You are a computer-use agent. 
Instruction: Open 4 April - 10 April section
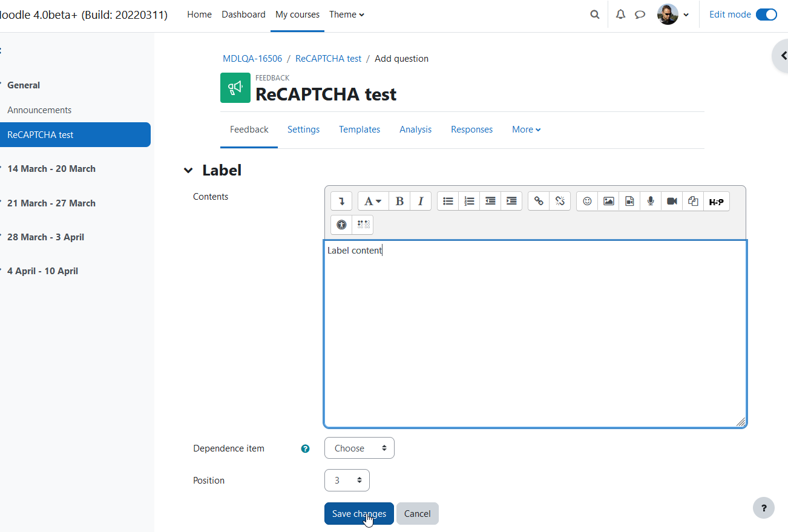(x=43, y=271)
